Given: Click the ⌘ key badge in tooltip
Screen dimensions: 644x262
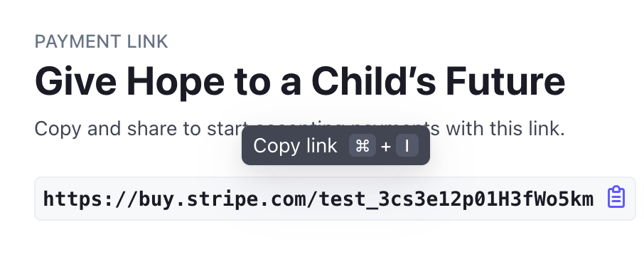Looking at the screenshot, I should 363,146.
